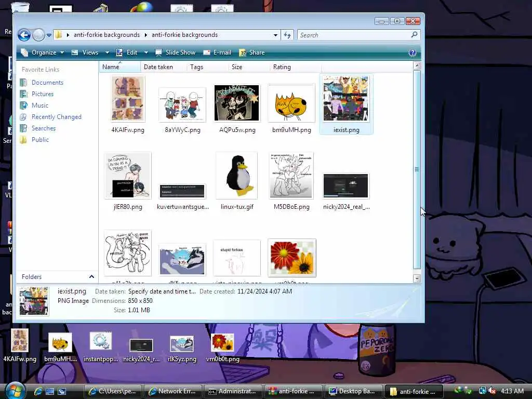
Task: Click the Views toolbar button
Action: coord(85,52)
